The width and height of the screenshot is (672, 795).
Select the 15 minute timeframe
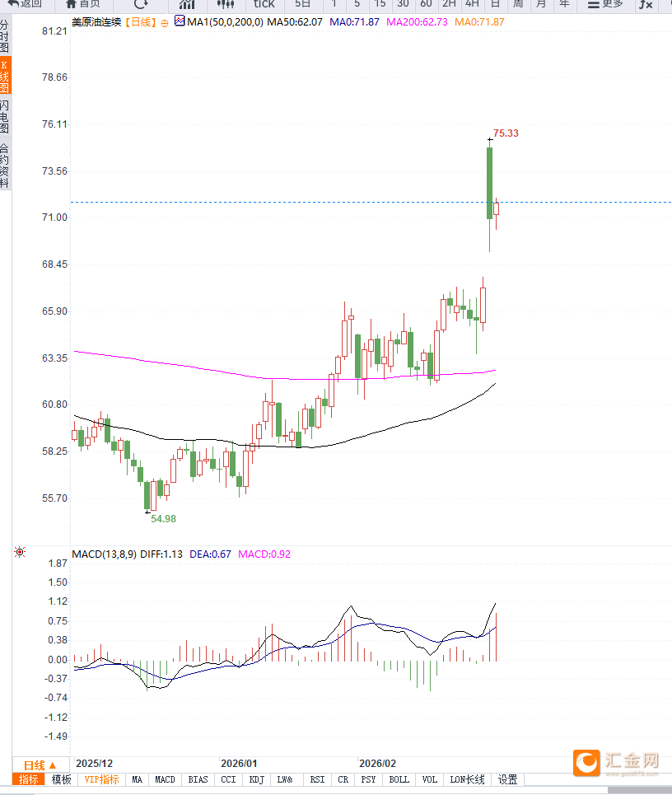tap(380, 4)
